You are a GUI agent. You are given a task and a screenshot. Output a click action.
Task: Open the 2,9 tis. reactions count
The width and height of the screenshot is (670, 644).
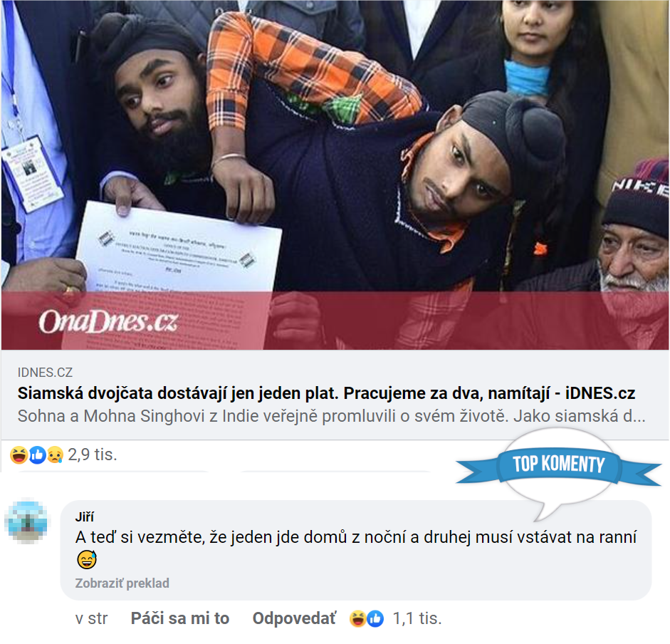coord(93,455)
